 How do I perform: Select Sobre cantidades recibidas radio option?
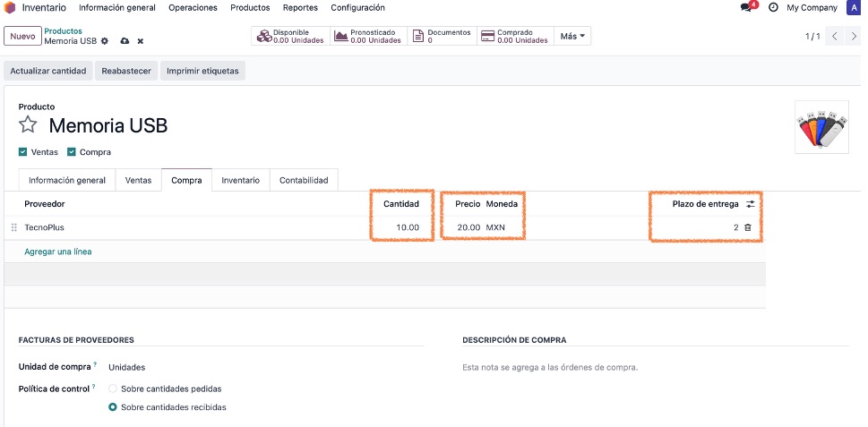click(113, 407)
